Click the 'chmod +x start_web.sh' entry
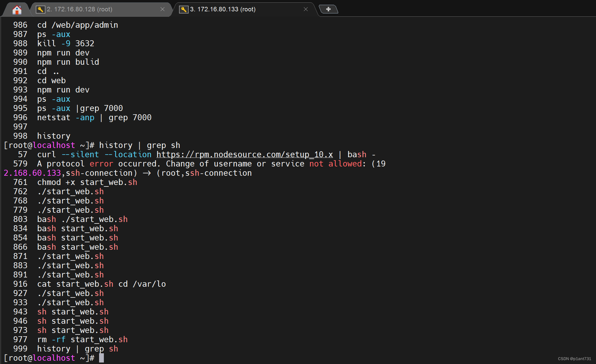Image resolution: width=596 pixels, height=364 pixels. point(87,182)
